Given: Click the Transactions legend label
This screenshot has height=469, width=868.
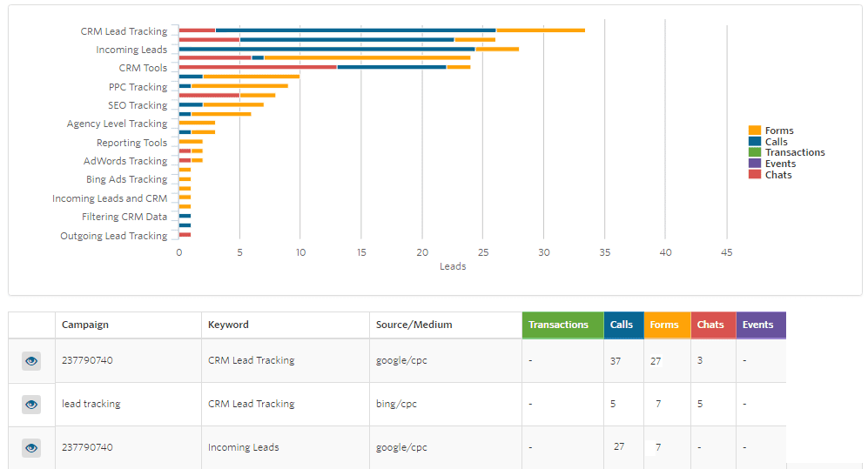Looking at the screenshot, I should [795, 152].
